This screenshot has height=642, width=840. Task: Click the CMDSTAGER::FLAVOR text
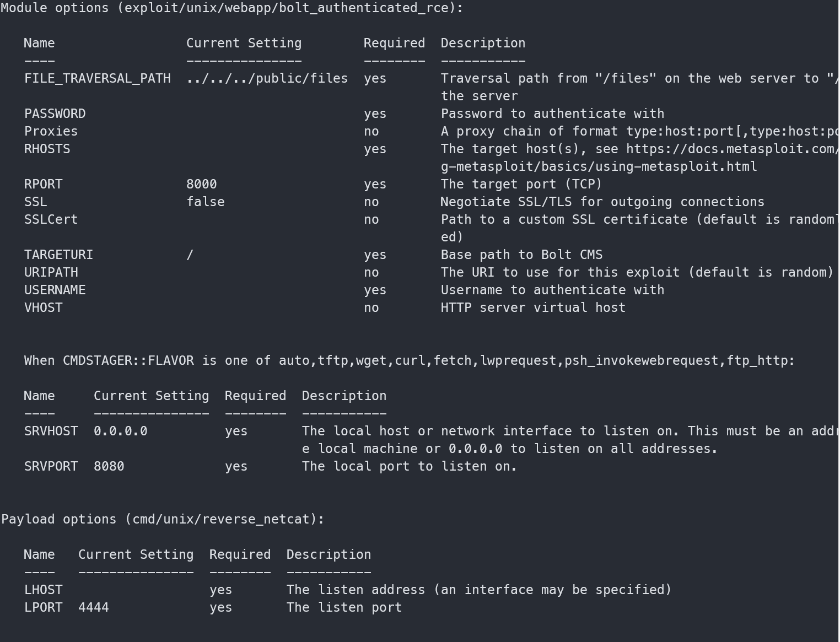click(x=128, y=361)
